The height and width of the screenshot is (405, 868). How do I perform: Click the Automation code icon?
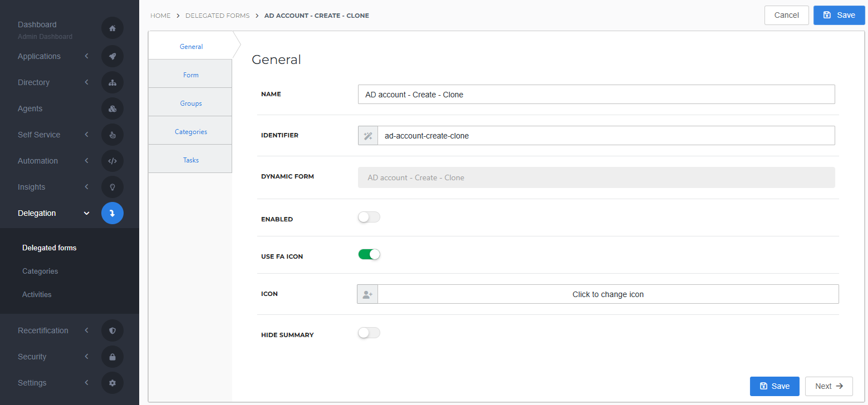click(x=112, y=161)
